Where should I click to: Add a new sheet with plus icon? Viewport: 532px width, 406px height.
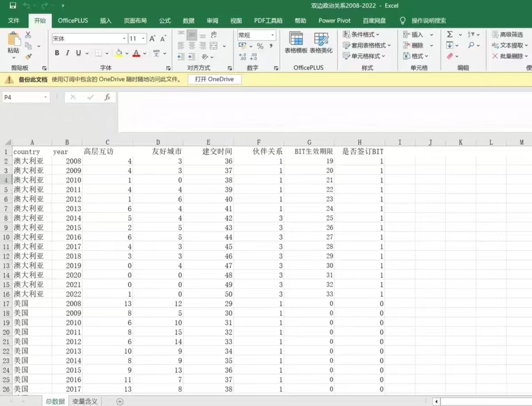coord(120,402)
